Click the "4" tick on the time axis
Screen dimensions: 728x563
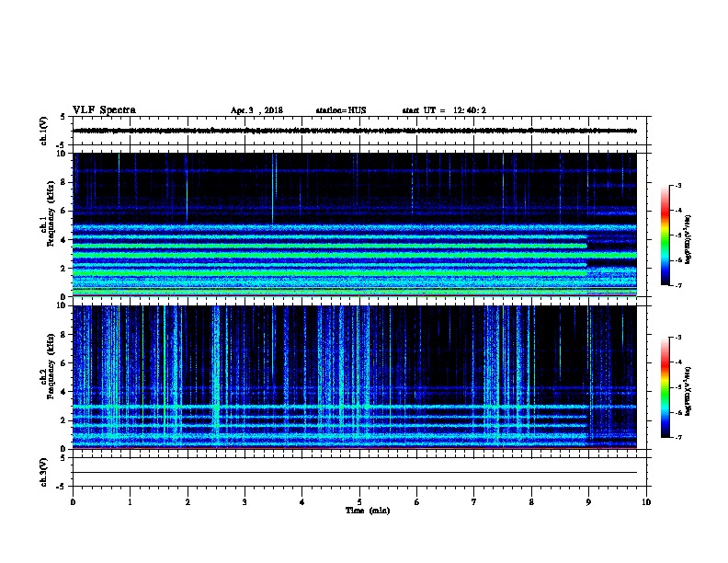pyautogui.click(x=302, y=502)
